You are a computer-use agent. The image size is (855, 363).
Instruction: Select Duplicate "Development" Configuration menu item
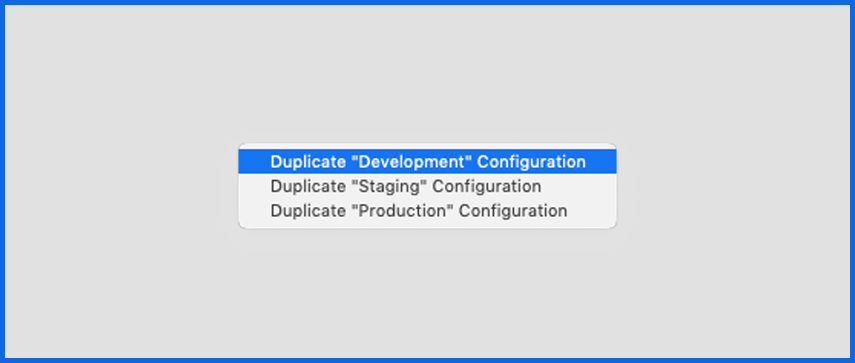pos(427,162)
